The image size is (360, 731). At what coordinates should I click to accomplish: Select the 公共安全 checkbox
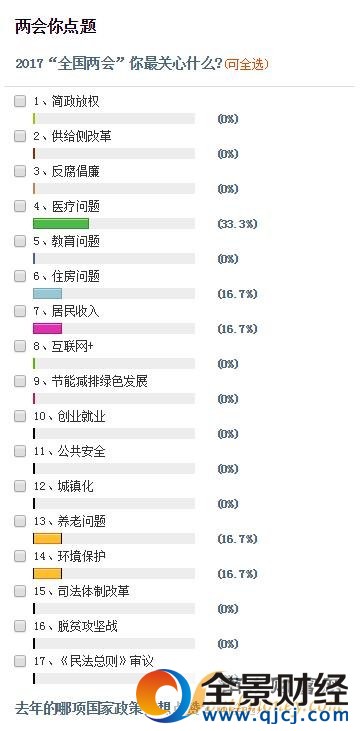(x=20, y=451)
